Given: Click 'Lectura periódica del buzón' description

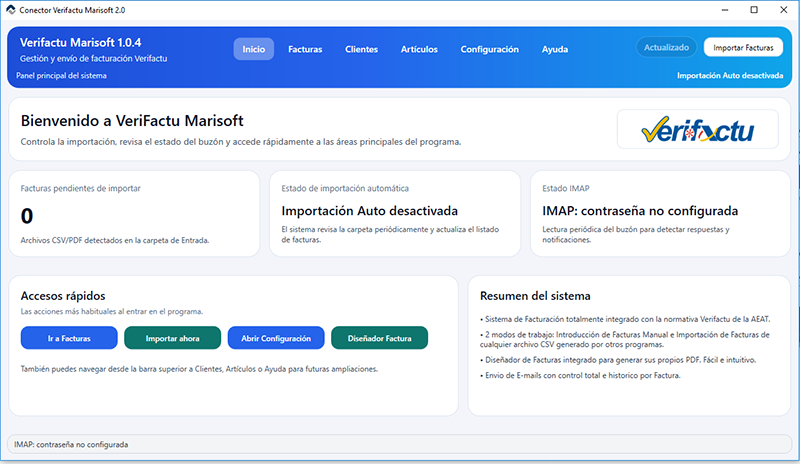Looking at the screenshot, I should (636, 234).
